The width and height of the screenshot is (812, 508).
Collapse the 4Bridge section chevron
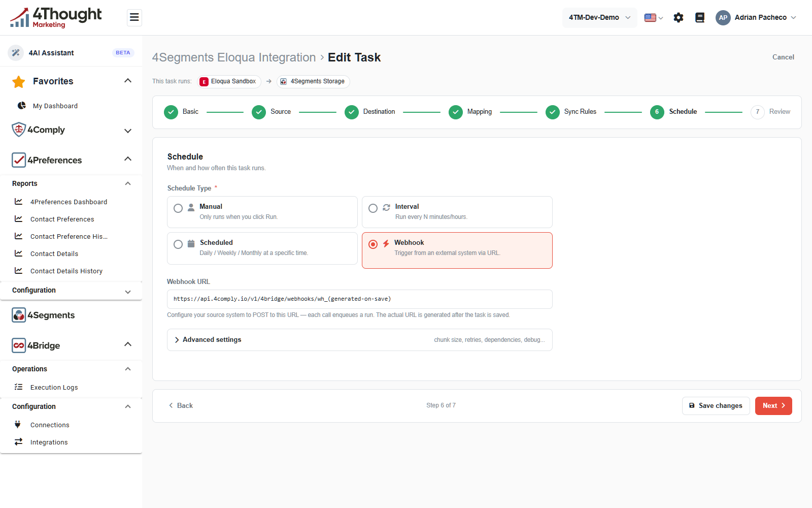128,344
